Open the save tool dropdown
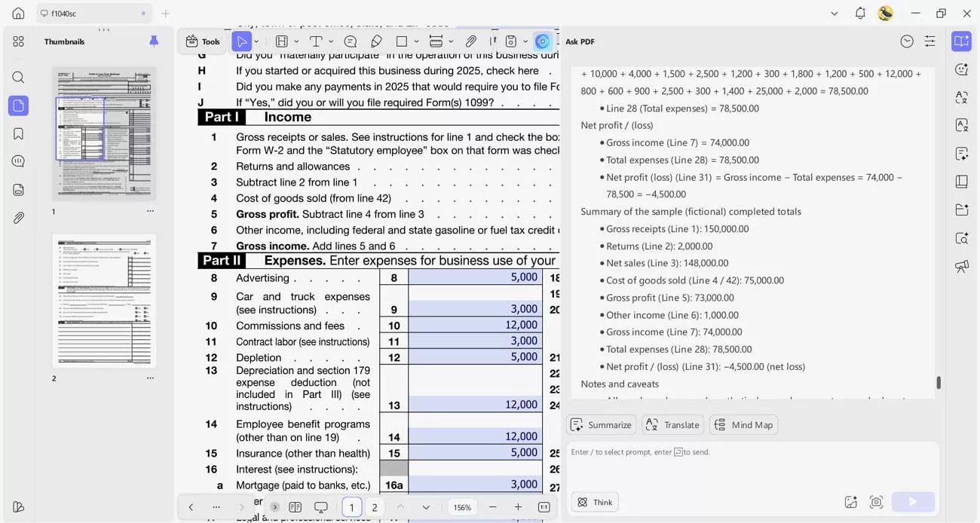The image size is (980, 523). 524,41
